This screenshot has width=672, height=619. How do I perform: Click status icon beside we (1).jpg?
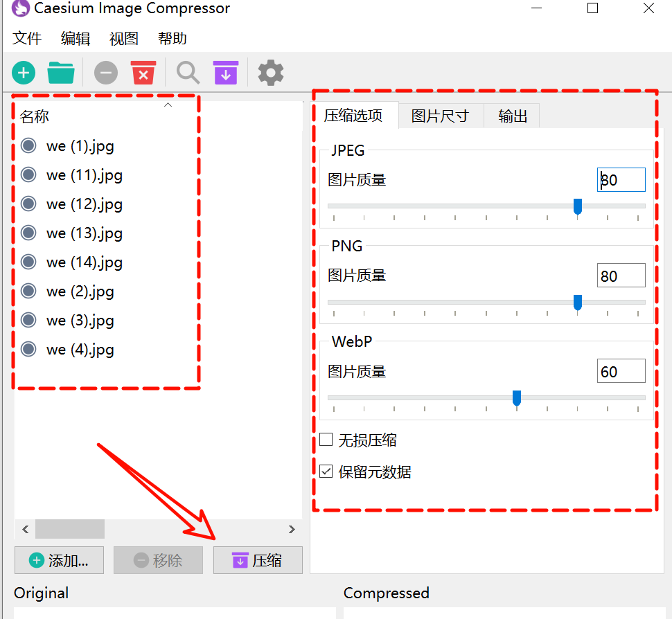click(x=28, y=145)
